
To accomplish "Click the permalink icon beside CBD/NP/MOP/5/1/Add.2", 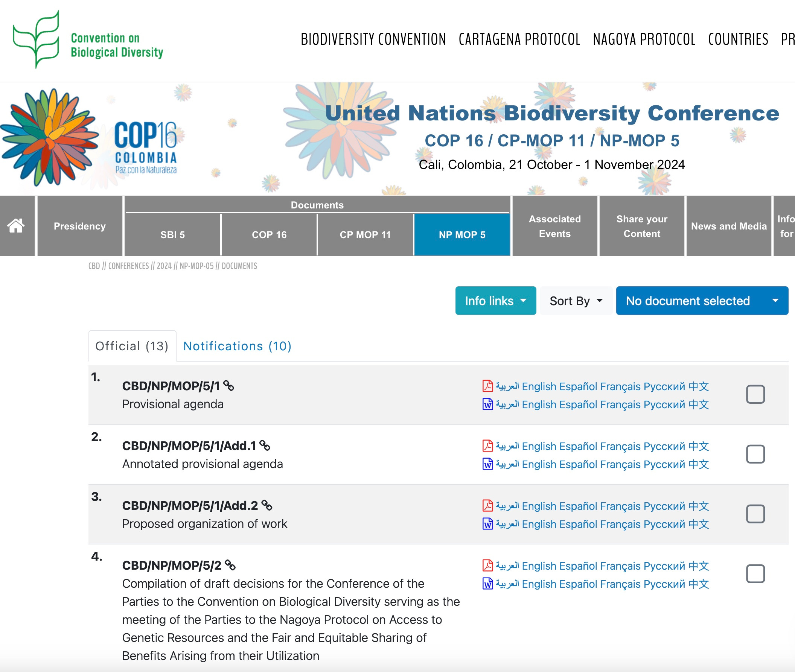I will [x=267, y=505].
